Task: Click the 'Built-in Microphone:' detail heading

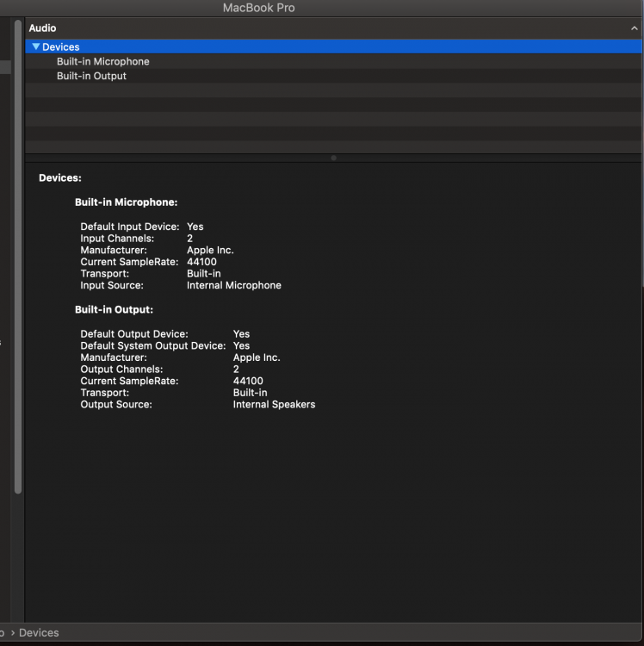Action: 126,202
